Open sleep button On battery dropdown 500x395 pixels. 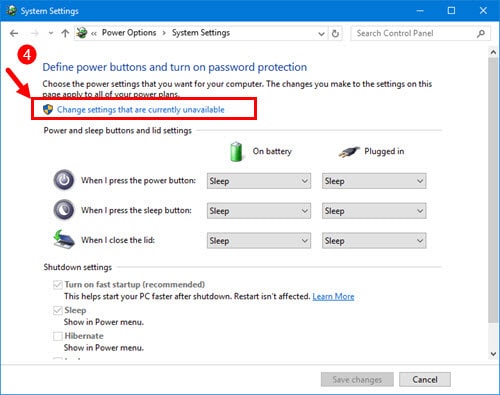click(259, 211)
